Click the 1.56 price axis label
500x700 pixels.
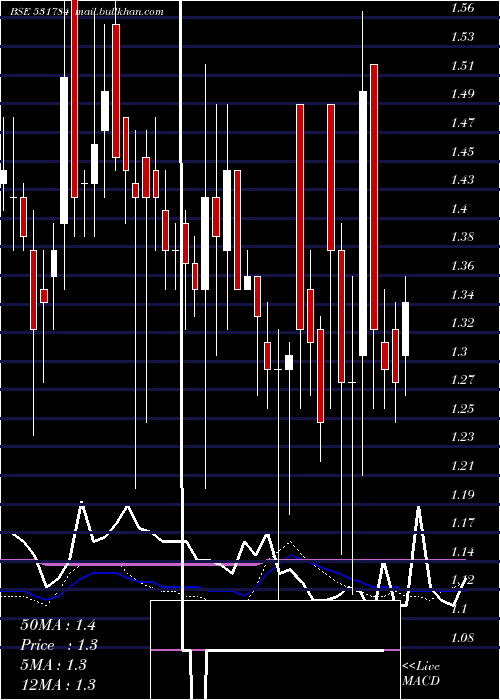(462, 7)
